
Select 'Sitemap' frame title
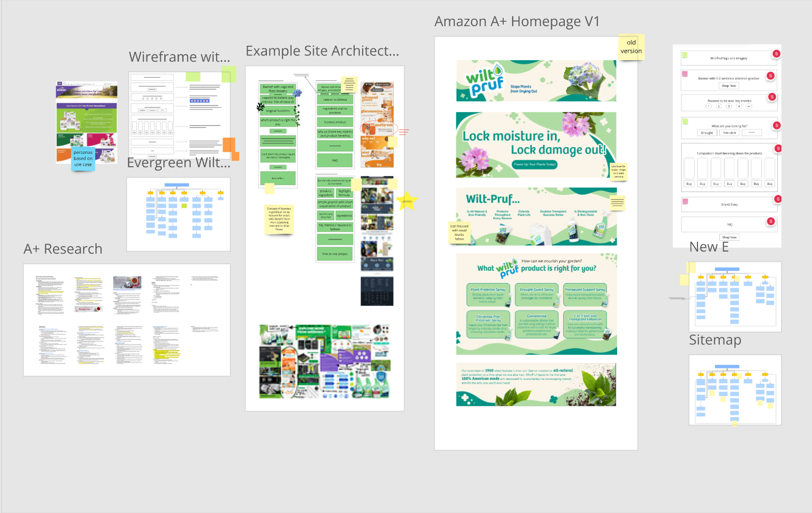715,340
